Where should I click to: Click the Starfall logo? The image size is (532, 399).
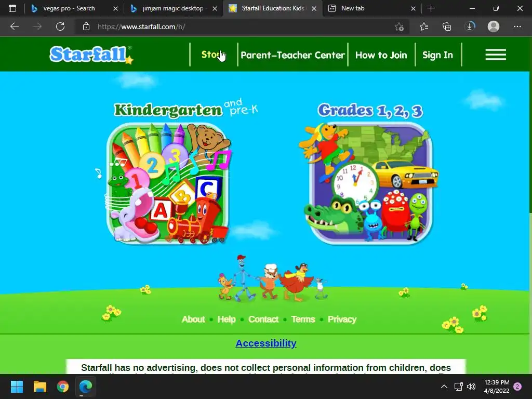click(x=91, y=55)
